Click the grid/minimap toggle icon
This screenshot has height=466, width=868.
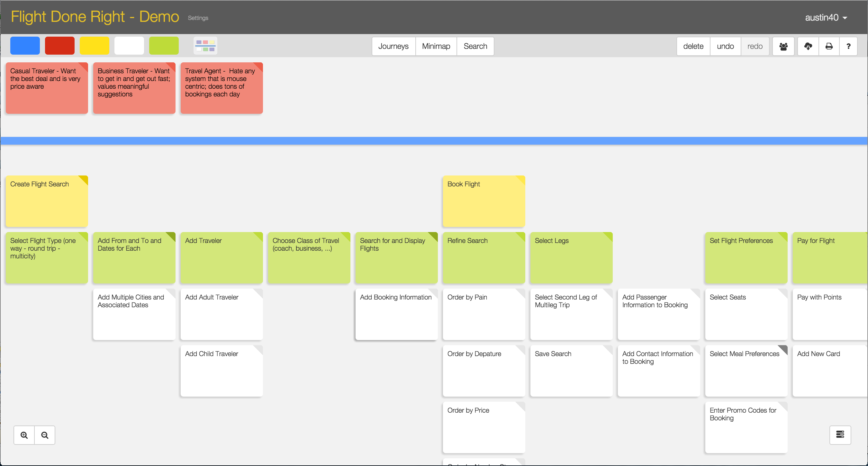(205, 46)
